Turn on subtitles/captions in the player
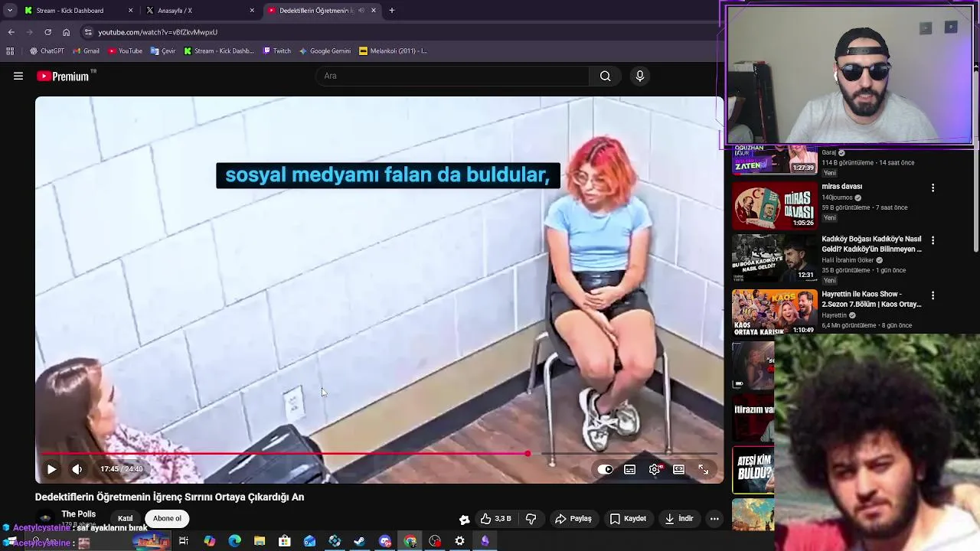This screenshot has width=980, height=551. point(629,469)
